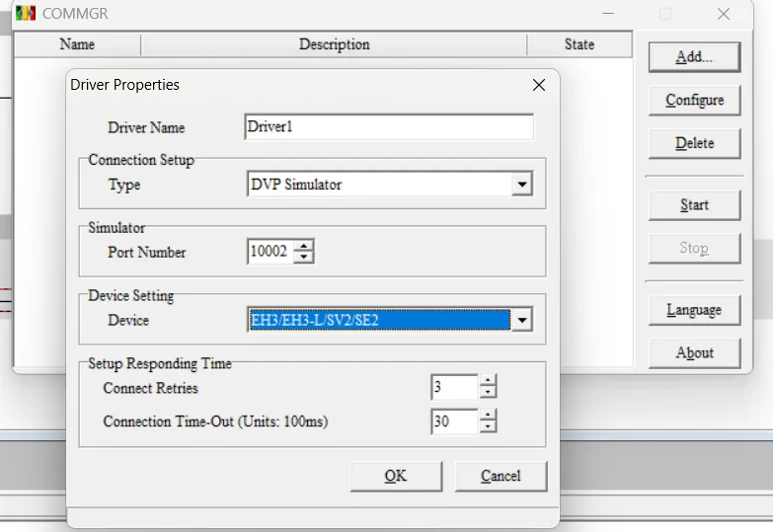This screenshot has width=773, height=532.
Task: Click the Port Number field showing 10002
Action: [x=271, y=252]
